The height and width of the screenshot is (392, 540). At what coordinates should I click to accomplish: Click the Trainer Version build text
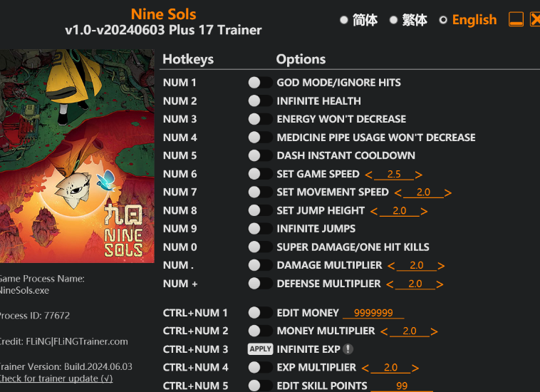click(x=66, y=366)
